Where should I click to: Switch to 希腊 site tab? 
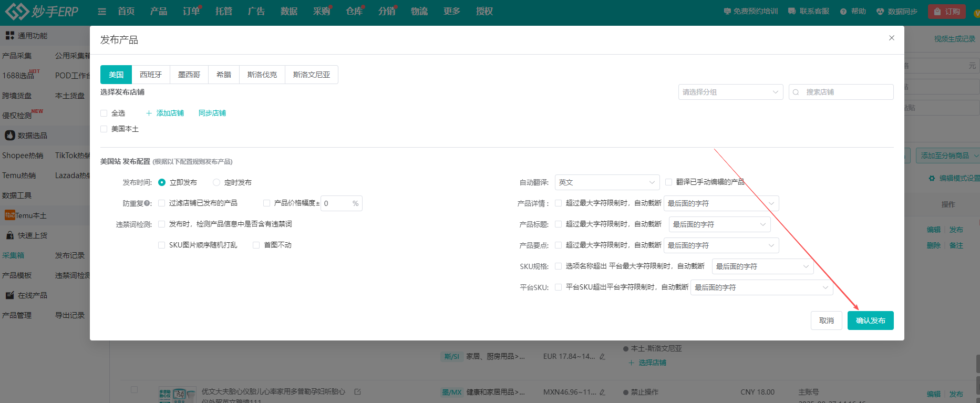coord(224,75)
